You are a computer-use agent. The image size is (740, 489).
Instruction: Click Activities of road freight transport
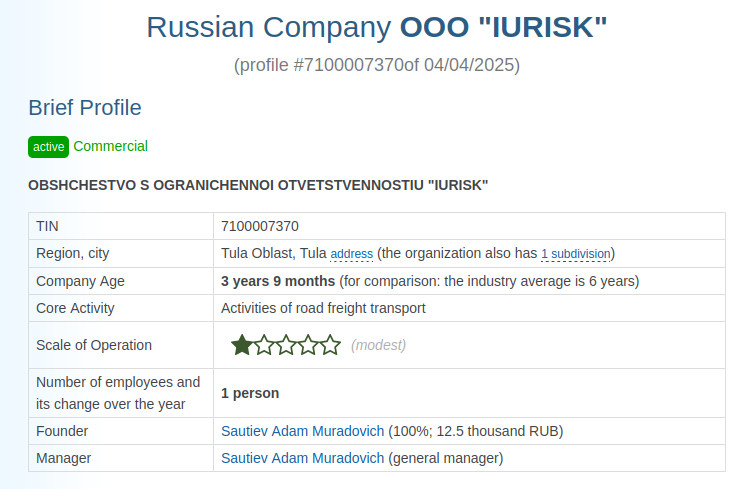click(x=323, y=308)
